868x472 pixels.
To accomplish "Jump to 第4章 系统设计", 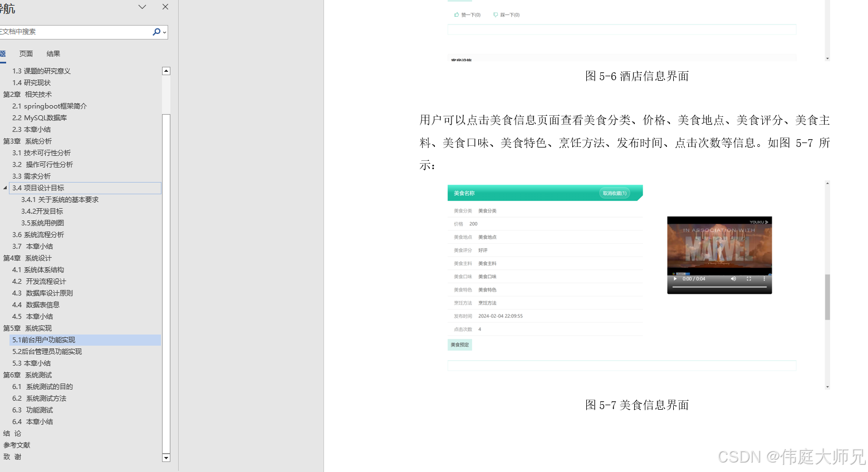I will pos(27,258).
